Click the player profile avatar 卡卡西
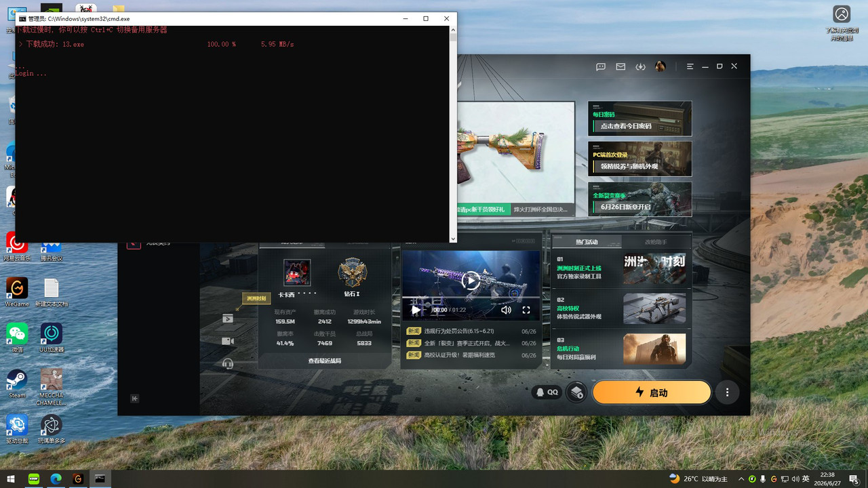This screenshot has width=868, height=488. pos(297,272)
